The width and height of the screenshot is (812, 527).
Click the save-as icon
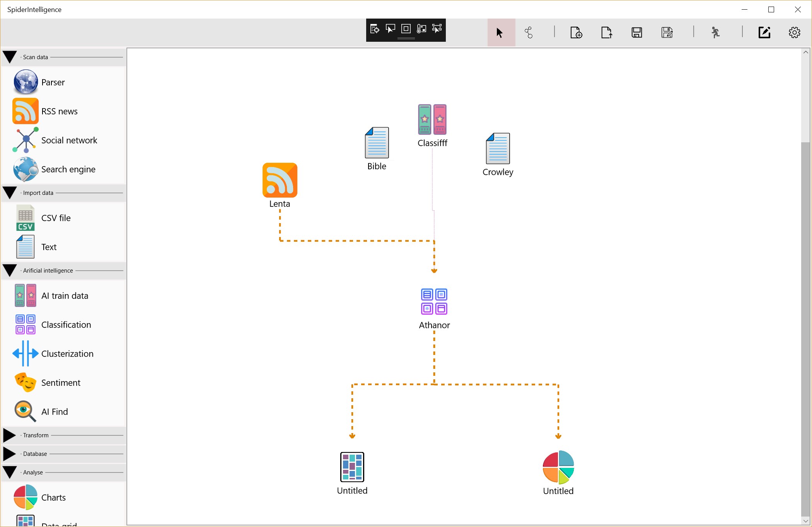pos(667,33)
